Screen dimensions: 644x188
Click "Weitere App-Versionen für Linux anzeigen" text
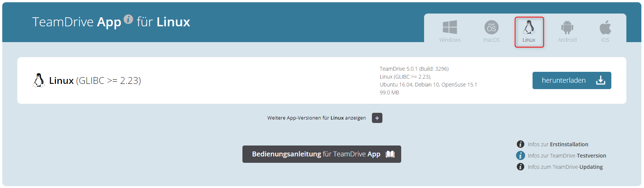pyautogui.click(x=316, y=118)
